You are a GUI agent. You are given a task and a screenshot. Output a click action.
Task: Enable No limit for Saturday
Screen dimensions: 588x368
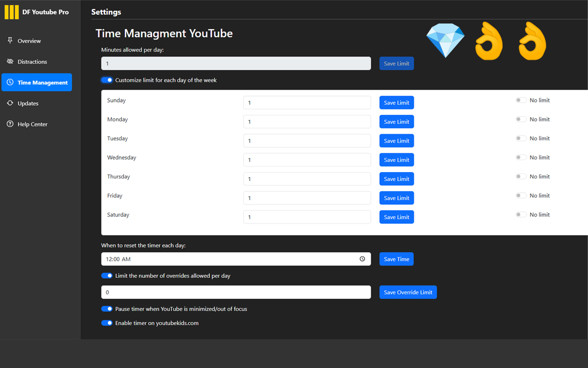(x=521, y=215)
